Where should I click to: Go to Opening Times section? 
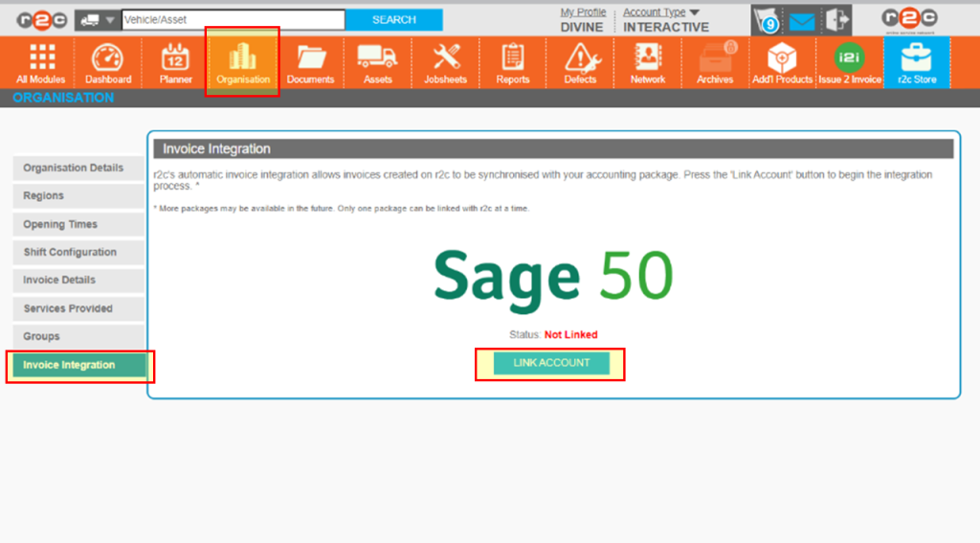(x=78, y=224)
